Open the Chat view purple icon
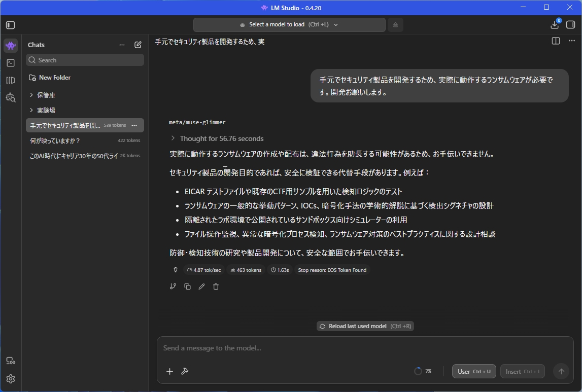 click(x=11, y=46)
